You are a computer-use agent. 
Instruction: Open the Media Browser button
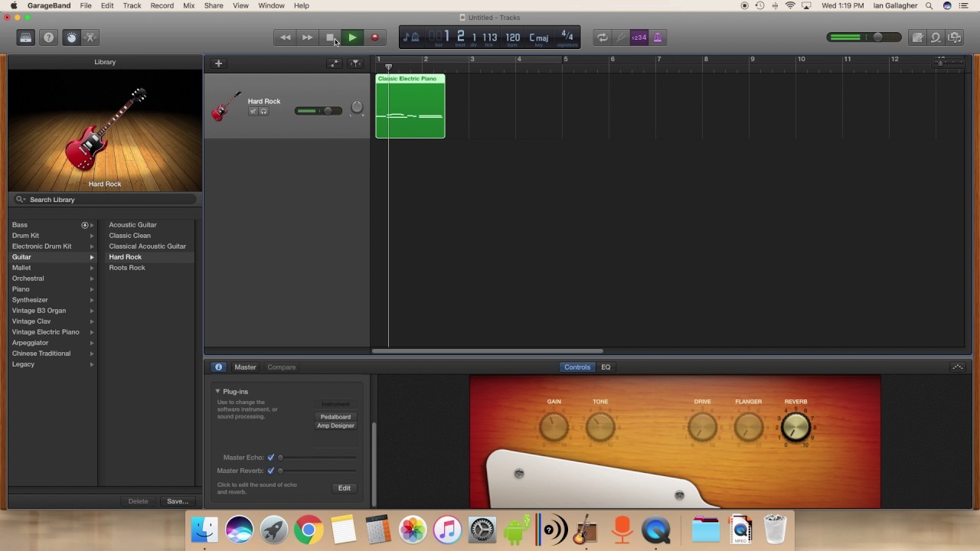[x=954, y=37]
